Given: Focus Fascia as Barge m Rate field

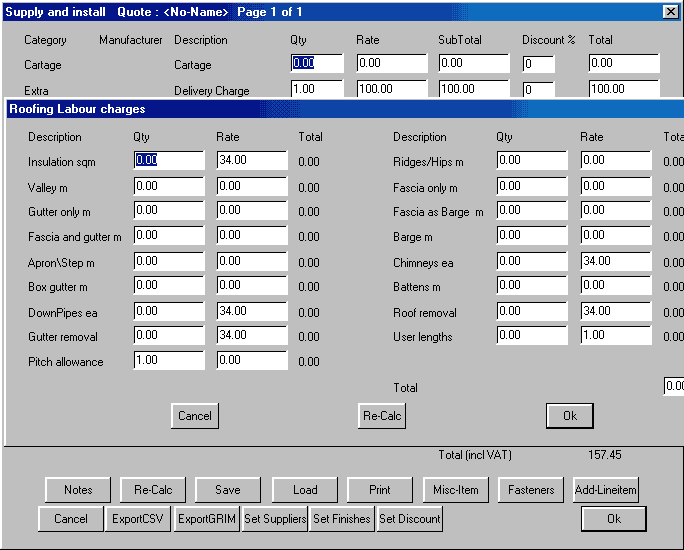Looking at the screenshot, I should (616, 210).
